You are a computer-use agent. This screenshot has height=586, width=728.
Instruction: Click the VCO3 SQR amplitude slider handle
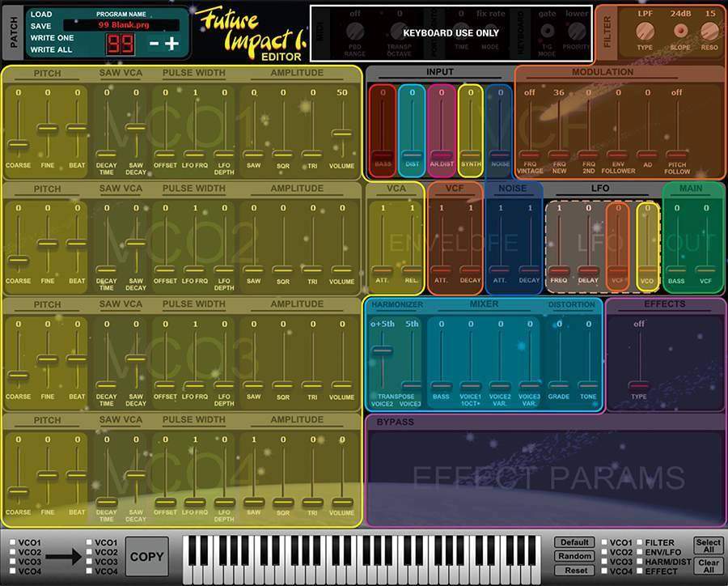pyautogui.click(x=283, y=385)
